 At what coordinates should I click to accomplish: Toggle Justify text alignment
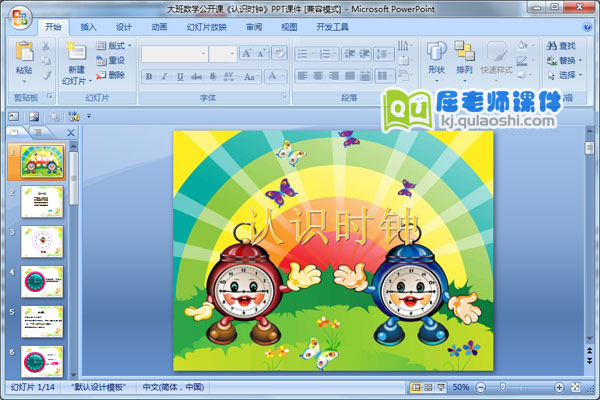349,76
